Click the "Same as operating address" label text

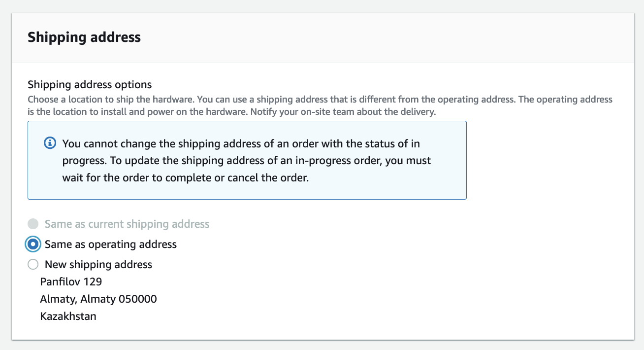(110, 244)
